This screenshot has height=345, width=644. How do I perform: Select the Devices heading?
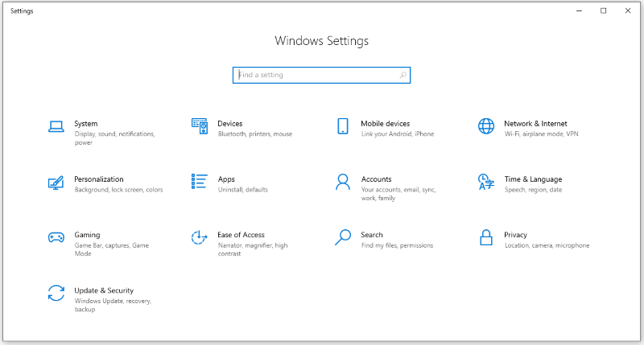(x=230, y=124)
